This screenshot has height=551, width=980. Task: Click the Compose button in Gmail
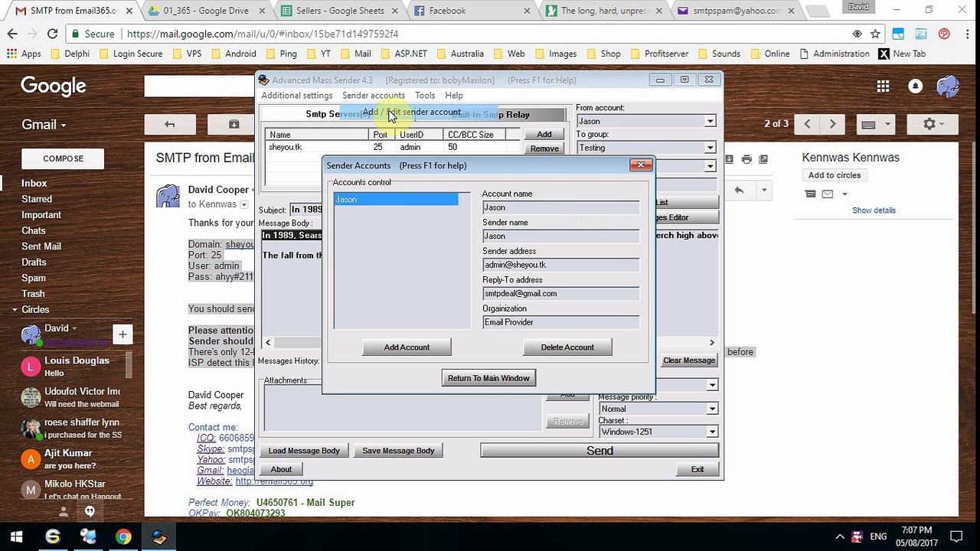(x=63, y=158)
